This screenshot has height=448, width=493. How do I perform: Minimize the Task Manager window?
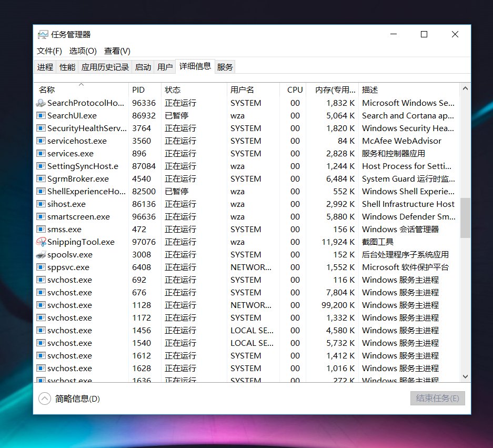pyautogui.click(x=394, y=34)
